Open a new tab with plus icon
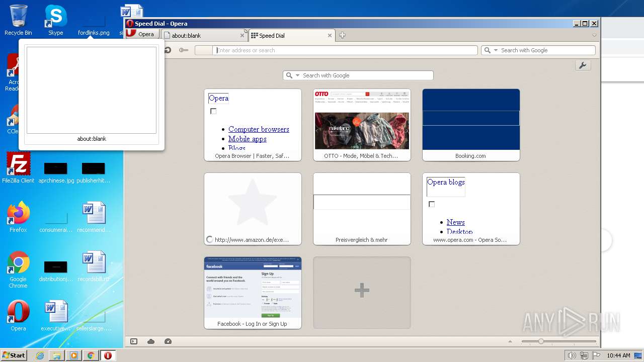 [342, 35]
